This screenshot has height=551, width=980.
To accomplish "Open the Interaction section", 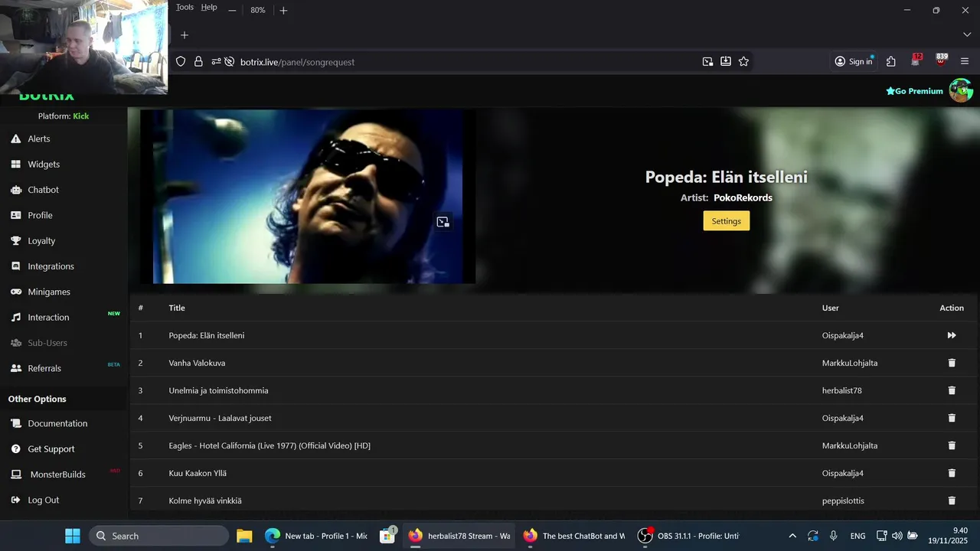I will tap(48, 317).
